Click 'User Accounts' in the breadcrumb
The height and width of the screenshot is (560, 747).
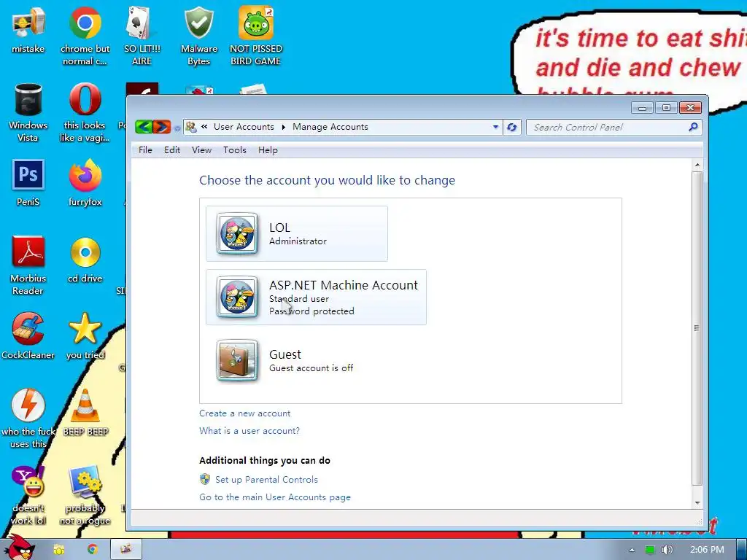[x=244, y=127]
